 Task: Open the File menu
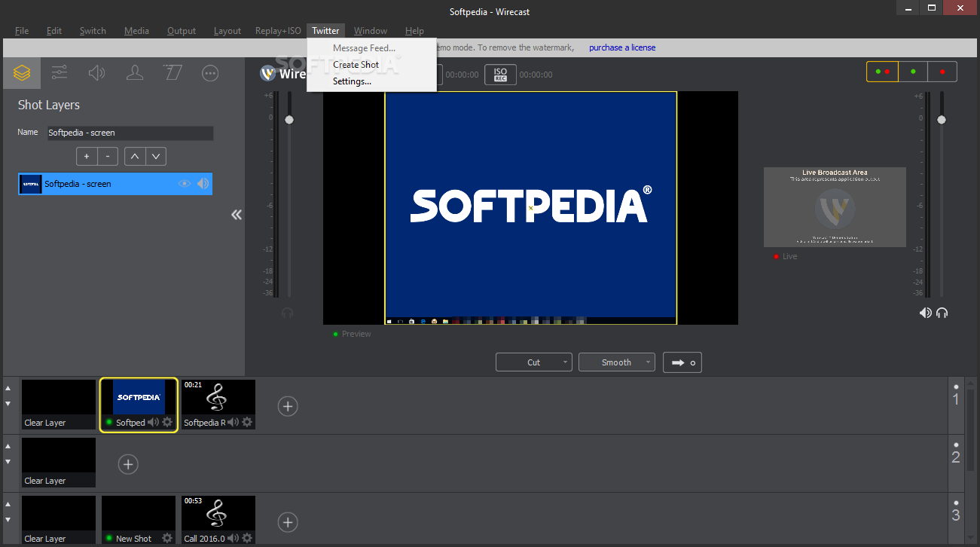point(22,31)
